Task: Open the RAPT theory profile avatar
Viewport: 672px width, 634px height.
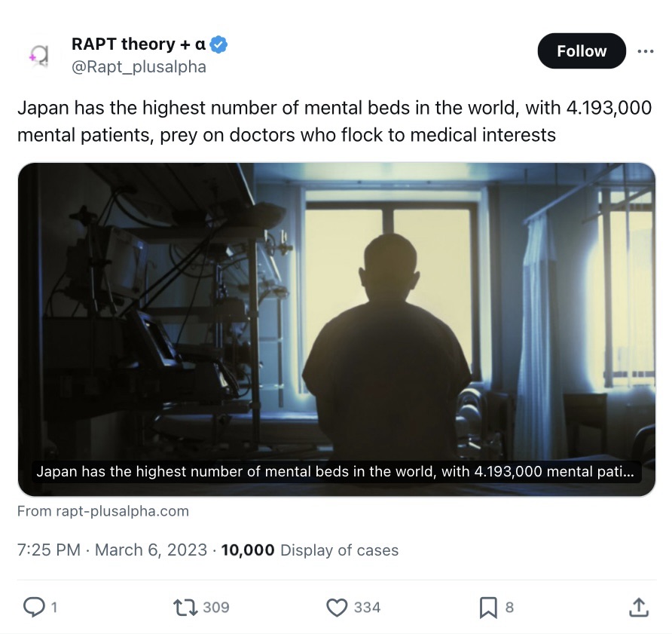Action: pos(39,55)
